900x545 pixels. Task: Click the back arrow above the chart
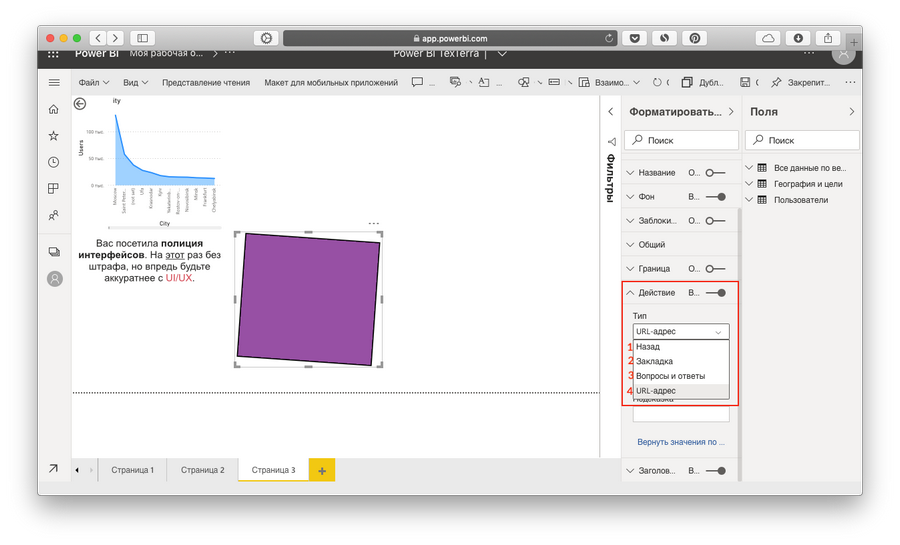(x=80, y=103)
